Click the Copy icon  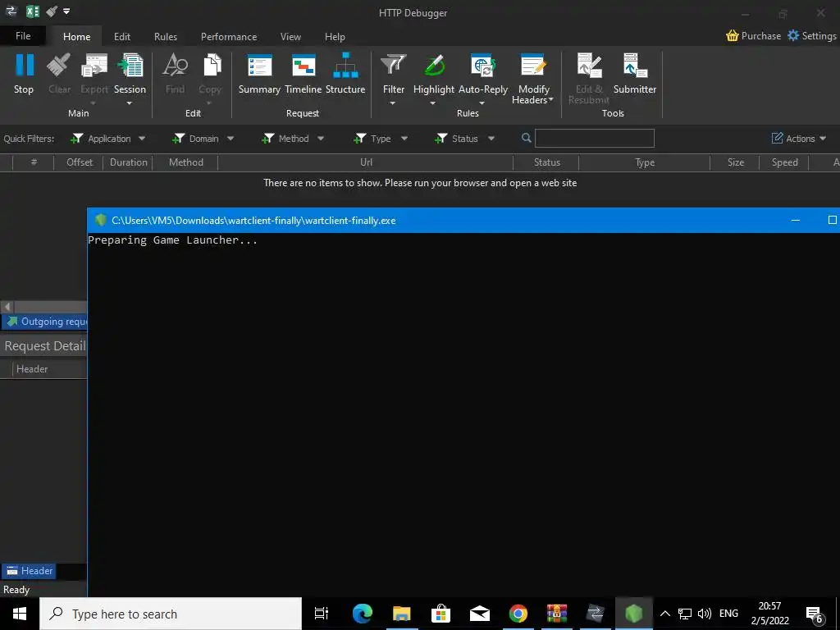tap(211, 66)
